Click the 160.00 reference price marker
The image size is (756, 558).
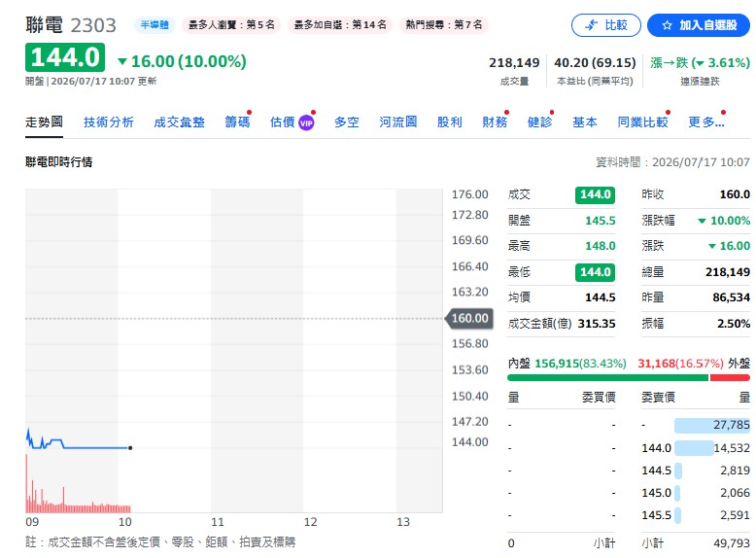tap(470, 318)
